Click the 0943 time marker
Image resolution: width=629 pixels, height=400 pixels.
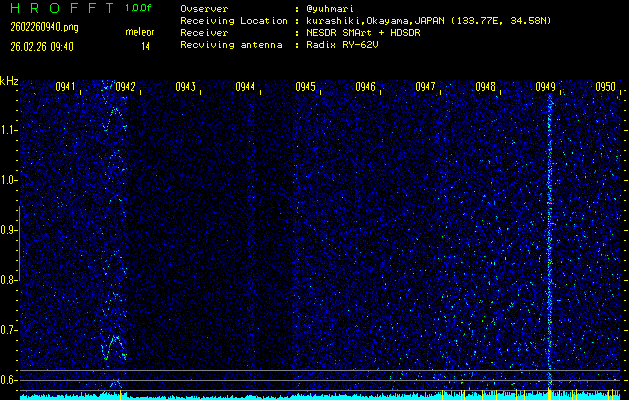[x=185, y=86]
